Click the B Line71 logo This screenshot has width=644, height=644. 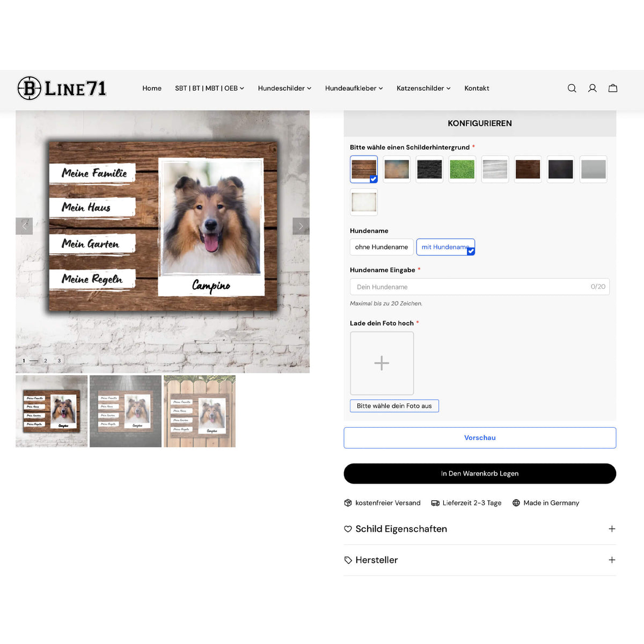pos(62,88)
